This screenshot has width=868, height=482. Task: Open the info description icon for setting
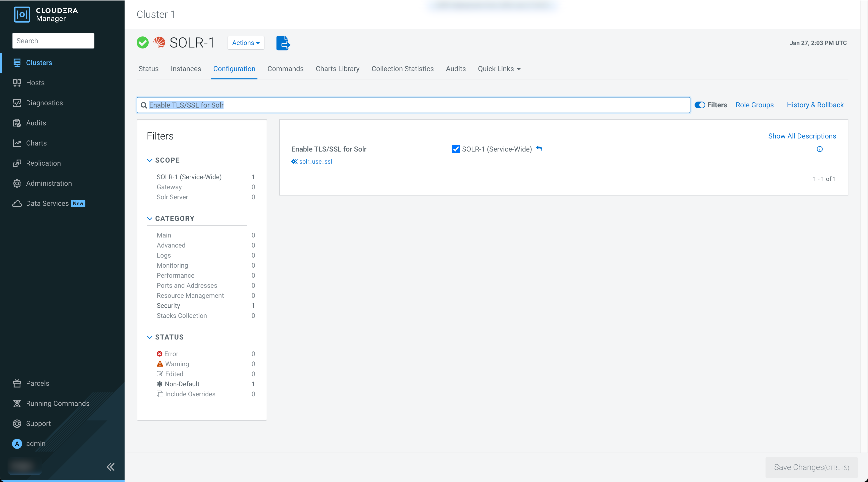pyautogui.click(x=820, y=149)
